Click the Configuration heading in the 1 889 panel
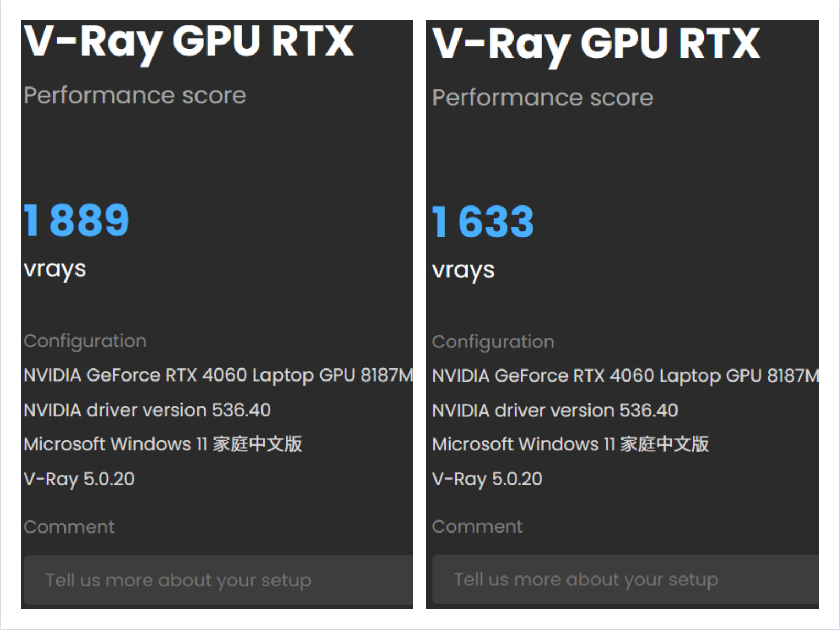Image resolution: width=840 pixels, height=630 pixels. point(85,341)
